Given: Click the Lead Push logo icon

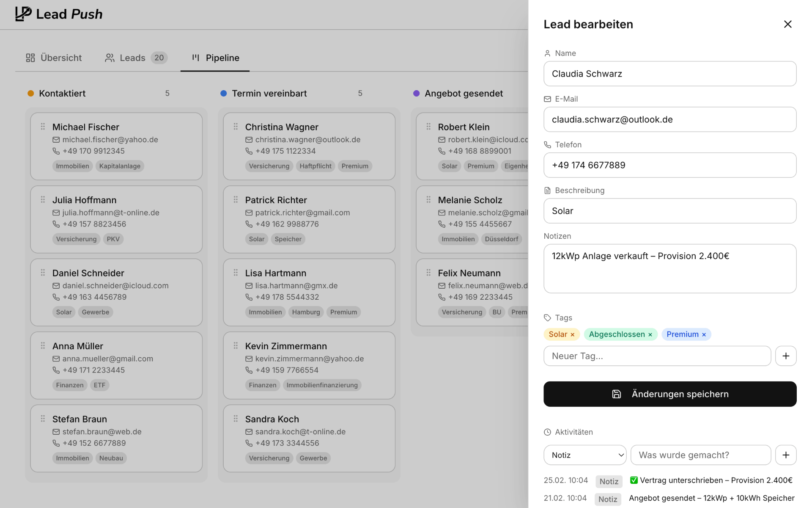Looking at the screenshot, I should pyautogui.click(x=23, y=14).
